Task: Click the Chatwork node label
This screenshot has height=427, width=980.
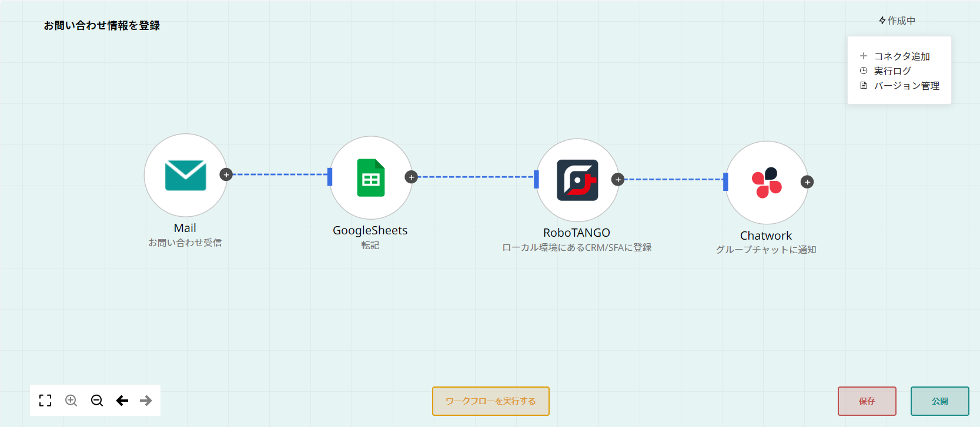Action: 766,236
